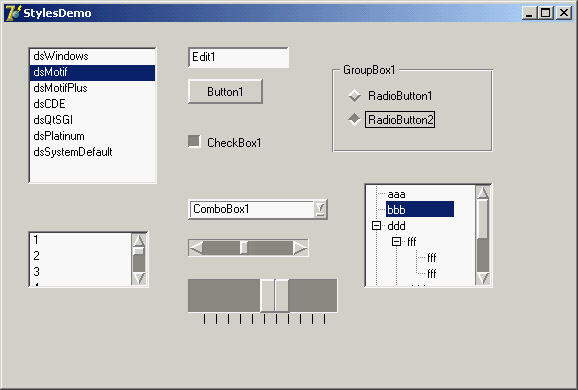Click Button1
The width and height of the screenshot is (578, 390).
coord(225,91)
